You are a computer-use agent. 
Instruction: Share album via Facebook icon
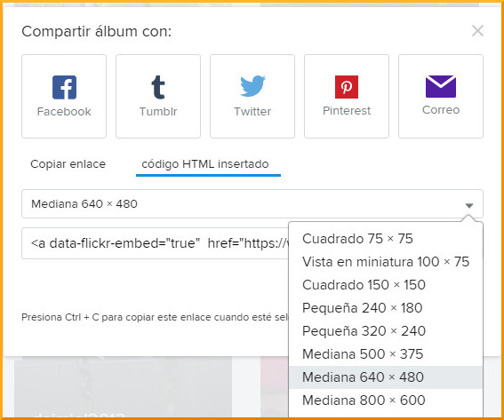64,87
